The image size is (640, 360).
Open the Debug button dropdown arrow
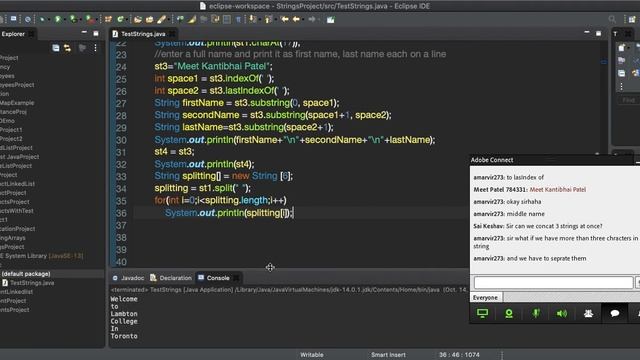tap(49, 20)
